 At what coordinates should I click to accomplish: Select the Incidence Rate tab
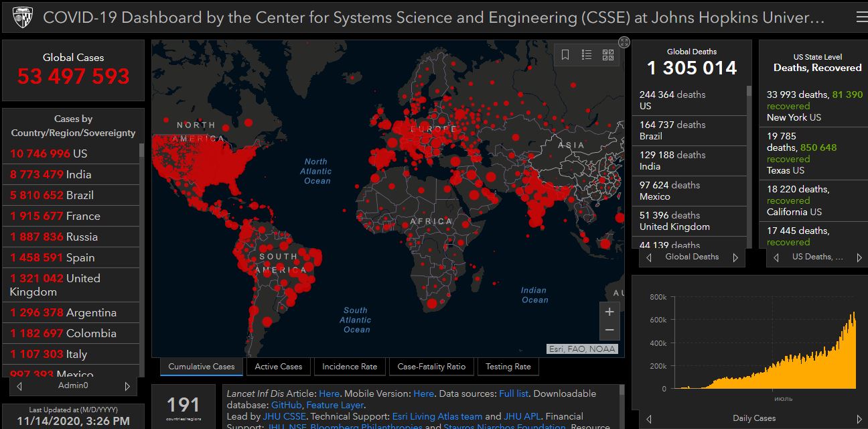tap(350, 367)
